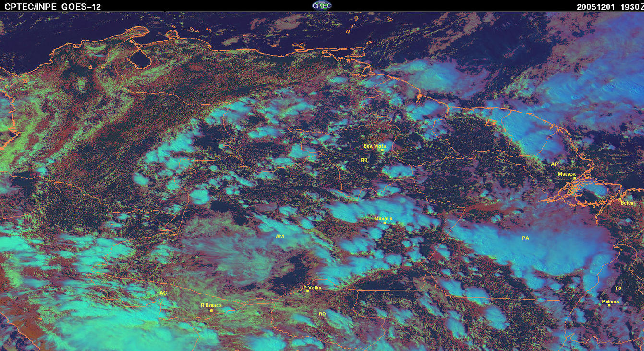Click the Macapa city marker square
Image resolution: width=644 pixels, height=351 pixels.
click(574, 178)
